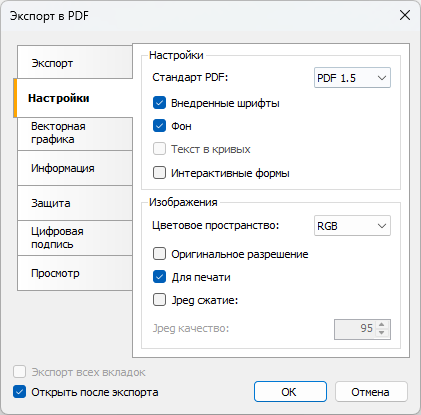421x415 pixels.
Task: Go to the Цифровая подпись tab
Action: pyautogui.click(x=75, y=238)
